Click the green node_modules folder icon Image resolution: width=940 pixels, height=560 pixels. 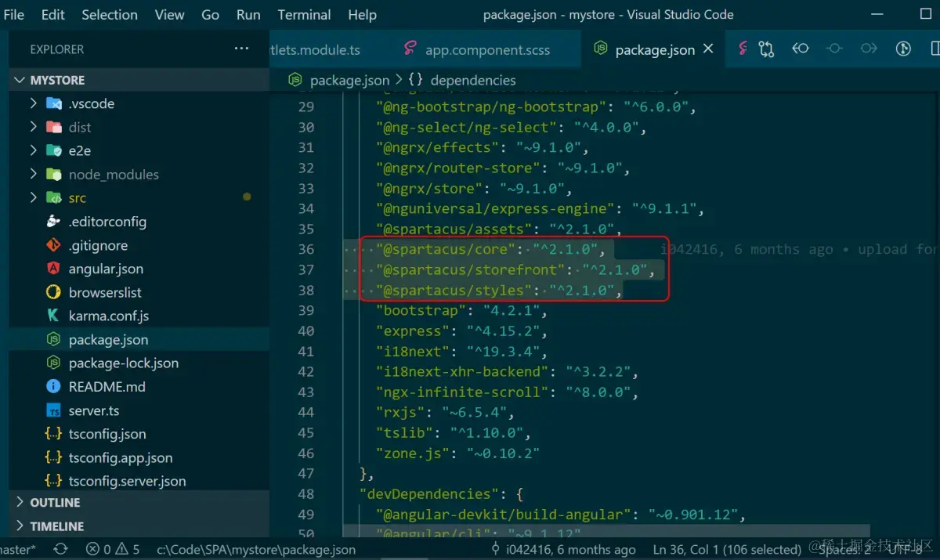pyautogui.click(x=54, y=174)
